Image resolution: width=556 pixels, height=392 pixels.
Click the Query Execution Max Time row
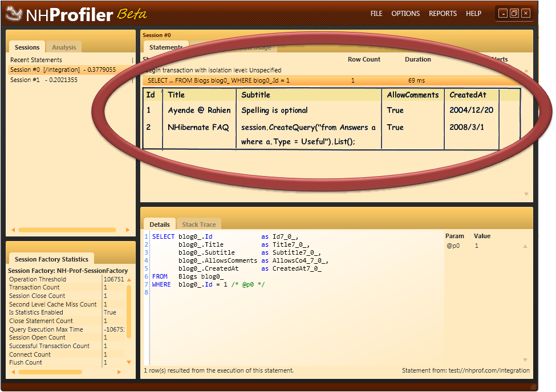click(67, 329)
